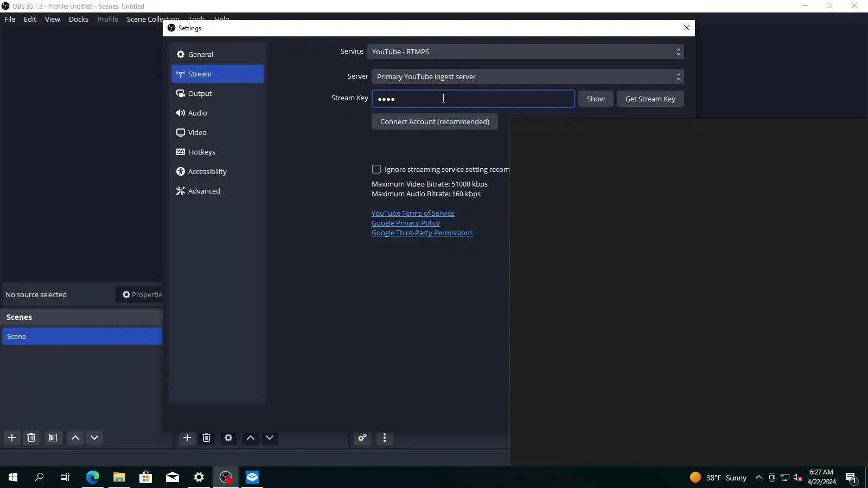Switch to the Video settings section
This screenshot has width=868, height=488.
[x=218, y=132]
